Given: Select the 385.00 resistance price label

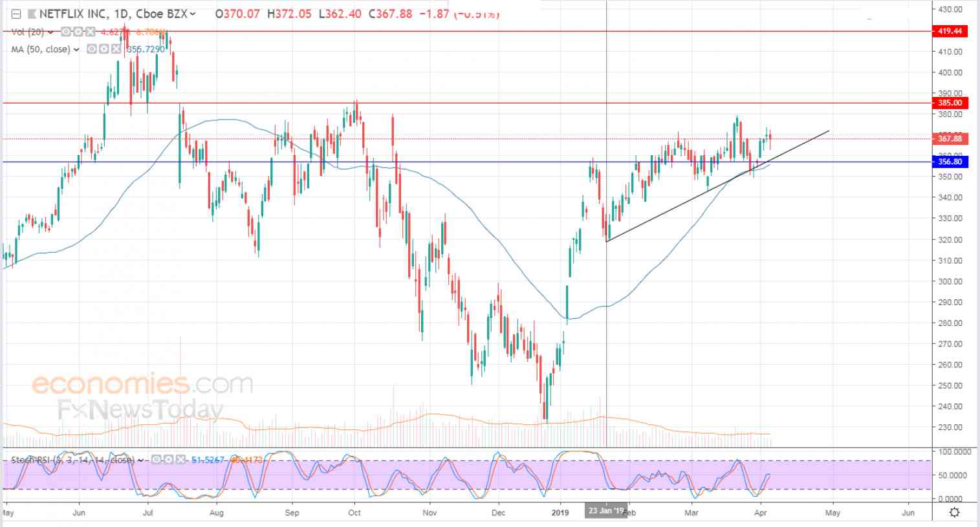Looking at the screenshot, I should click(949, 103).
